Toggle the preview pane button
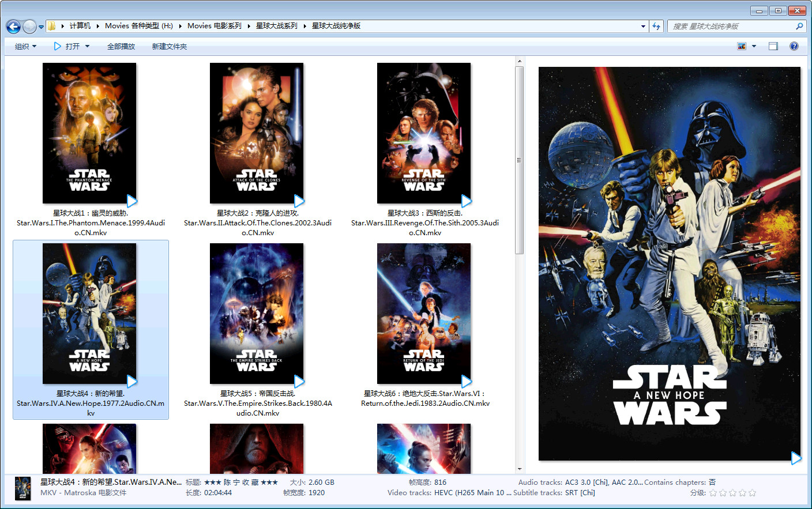The width and height of the screenshot is (812, 509). click(773, 46)
